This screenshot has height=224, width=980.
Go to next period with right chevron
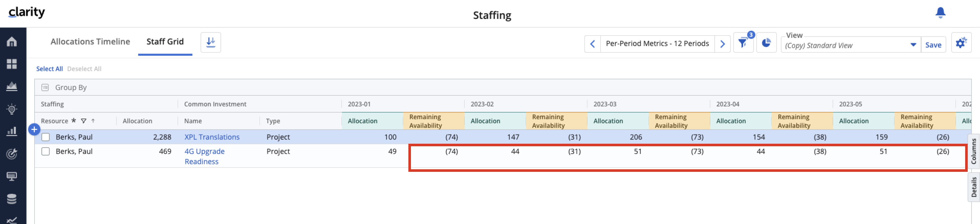[x=722, y=44]
